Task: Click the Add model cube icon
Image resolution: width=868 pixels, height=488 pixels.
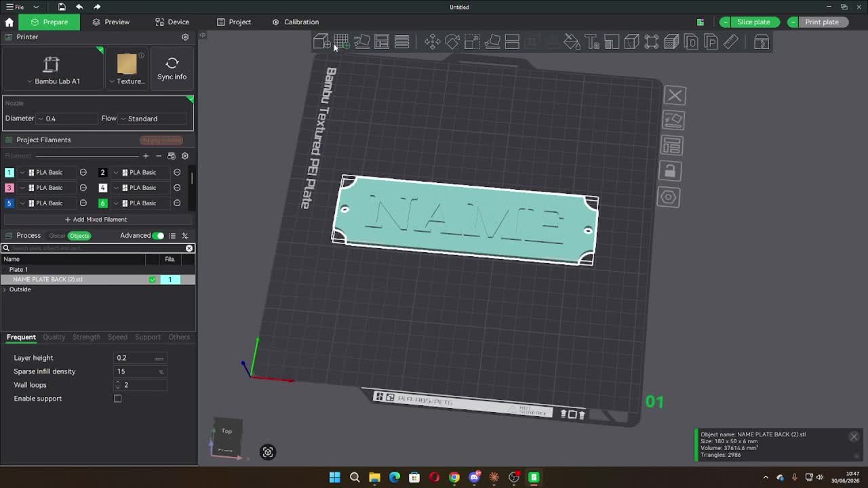Action: [x=321, y=42]
